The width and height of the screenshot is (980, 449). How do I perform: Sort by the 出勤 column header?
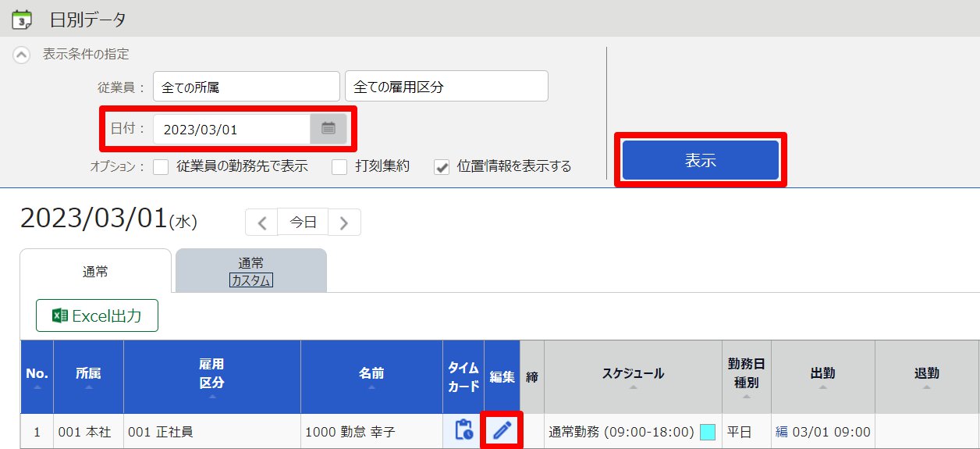pyautogui.click(x=823, y=377)
